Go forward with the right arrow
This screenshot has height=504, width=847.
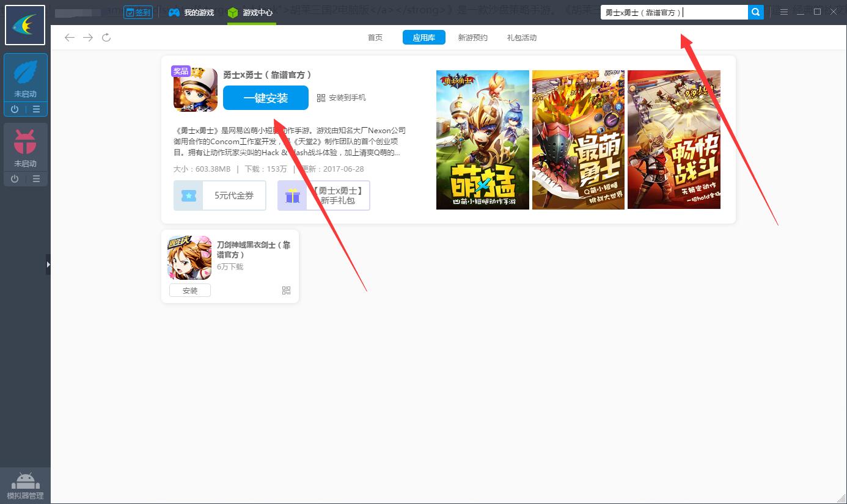tap(88, 38)
